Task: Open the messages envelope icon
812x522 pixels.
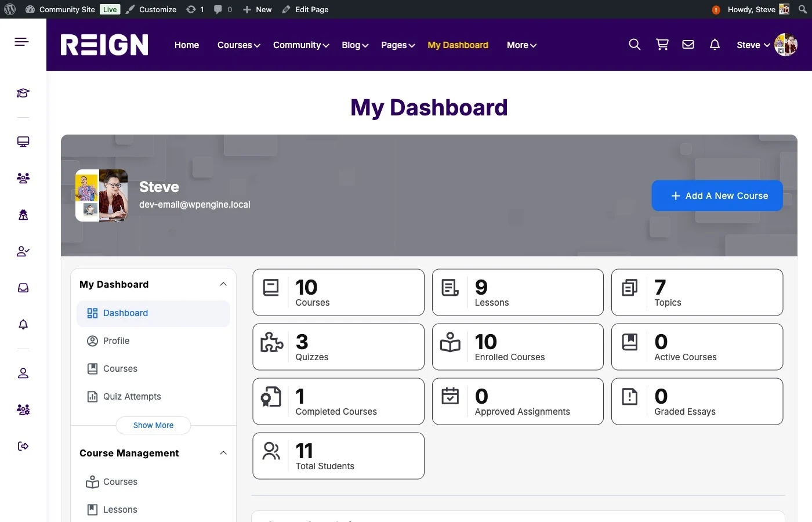Action: (688, 45)
